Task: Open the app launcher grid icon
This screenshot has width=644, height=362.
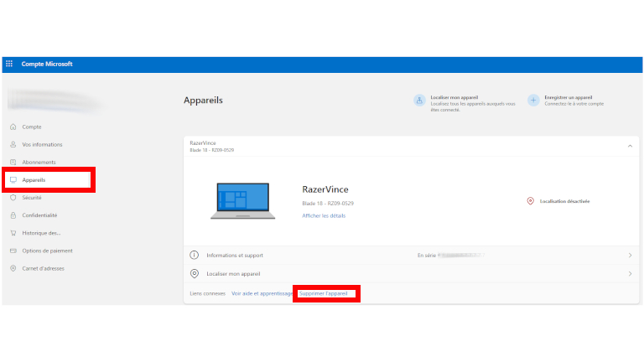Action: click(x=9, y=64)
